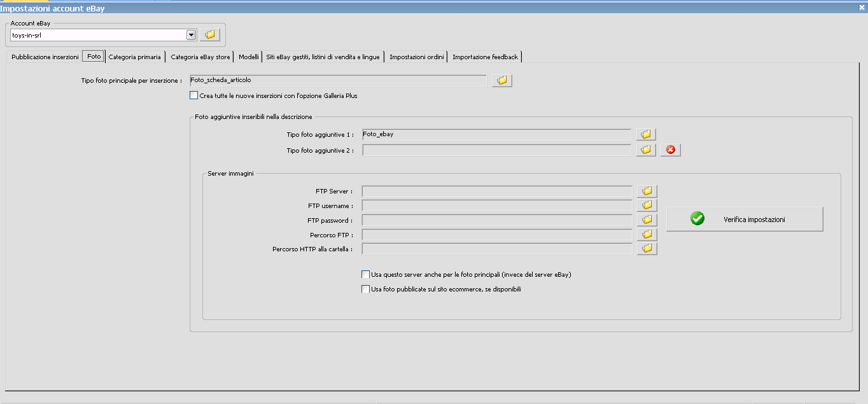Switch to Pubblicazione inserzioni tab
Viewport: 868px width, 404px height.
45,57
